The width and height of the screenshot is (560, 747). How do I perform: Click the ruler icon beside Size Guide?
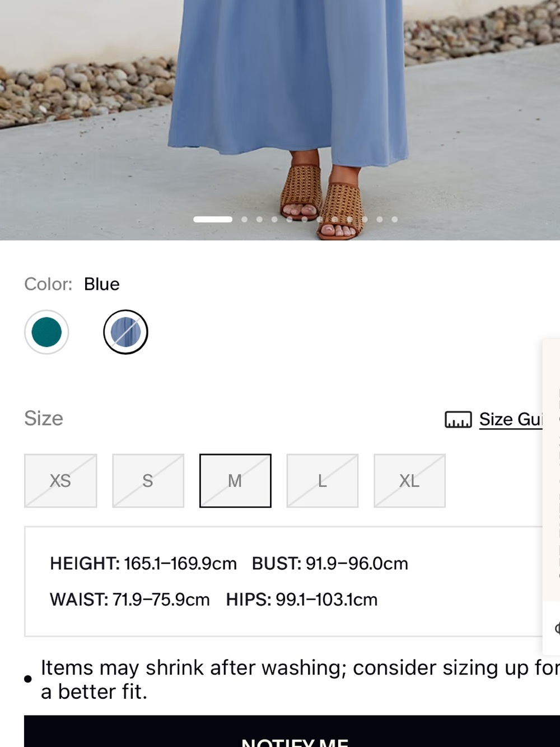pyautogui.click(x=458, y=419)
